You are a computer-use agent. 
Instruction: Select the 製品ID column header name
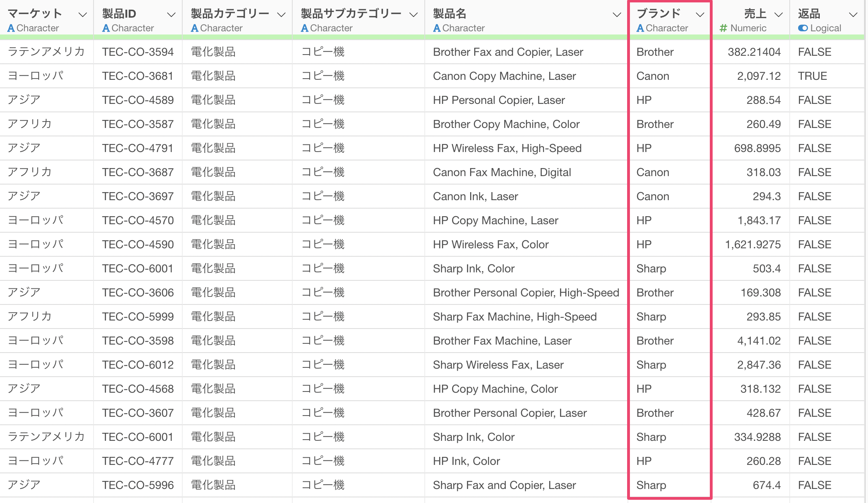[119, 14]
